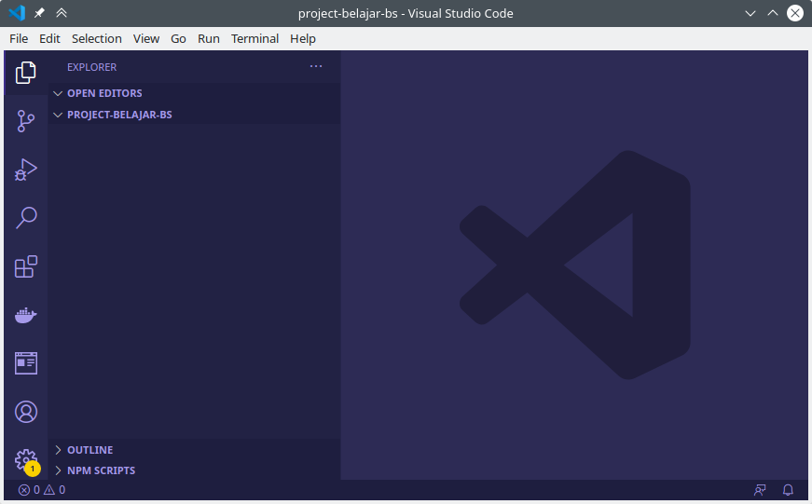This screenshot has height=504, width=812.
Task: Open the Search view
Action: tap(26, 218)
